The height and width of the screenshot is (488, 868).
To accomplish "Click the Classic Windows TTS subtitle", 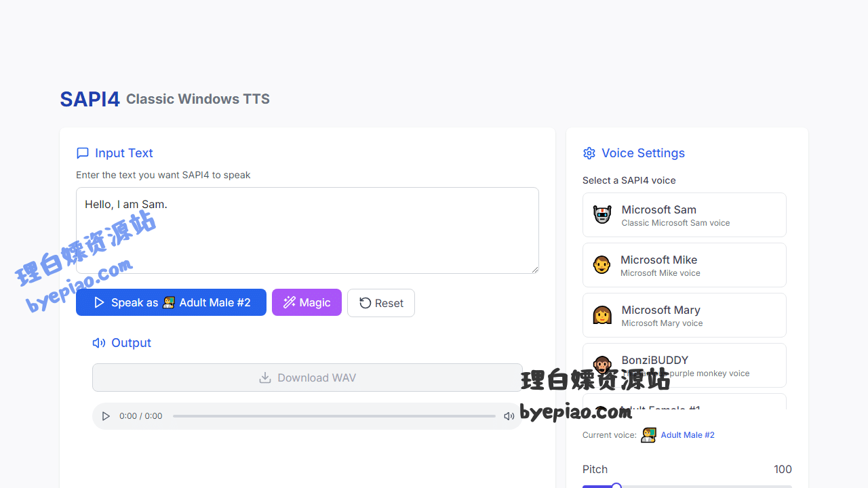I will click(x=198, y=99).
